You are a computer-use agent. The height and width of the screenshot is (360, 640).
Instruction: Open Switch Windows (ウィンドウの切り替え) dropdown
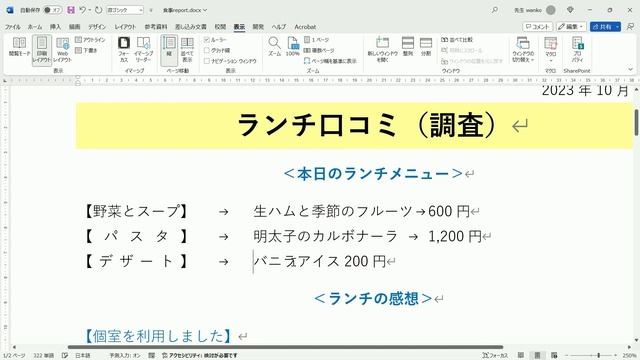523,49
